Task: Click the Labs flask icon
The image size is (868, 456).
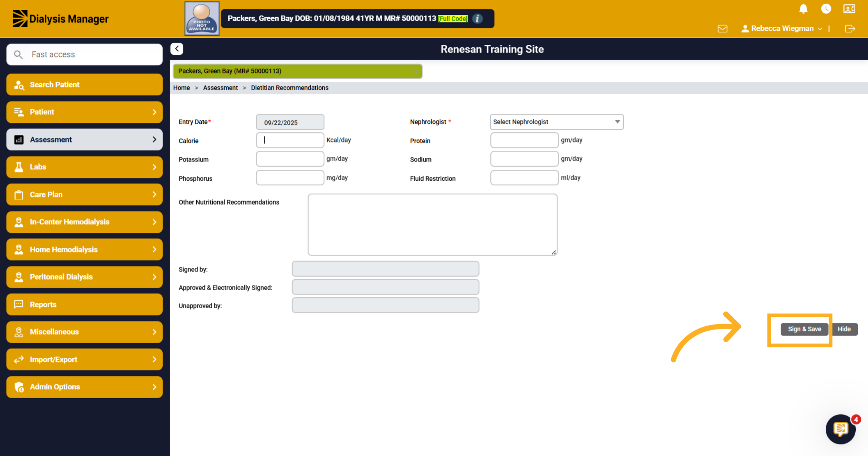Action: click(x=19, y=167)
